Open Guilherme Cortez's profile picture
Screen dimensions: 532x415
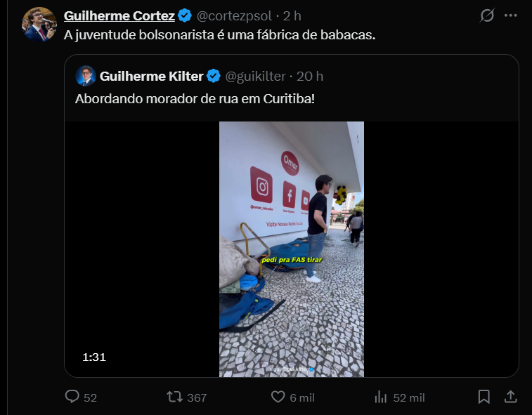click(x=39, y=25)
